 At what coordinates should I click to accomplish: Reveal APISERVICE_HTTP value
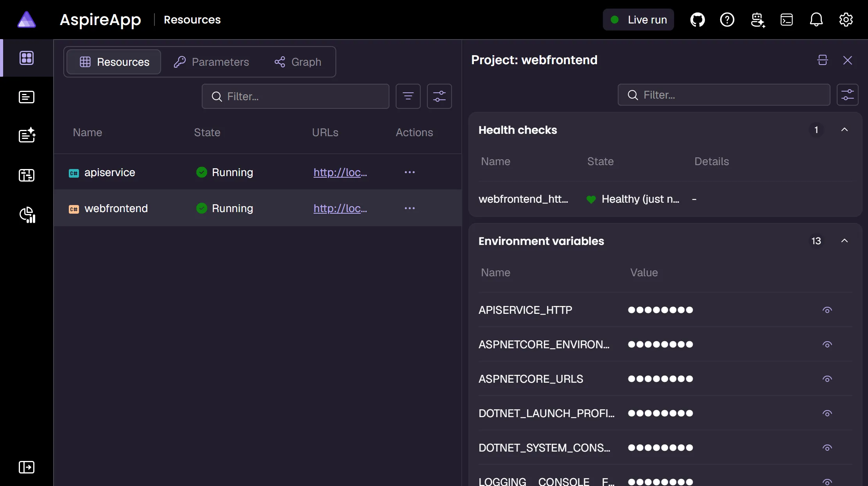(x=827, y=310)
